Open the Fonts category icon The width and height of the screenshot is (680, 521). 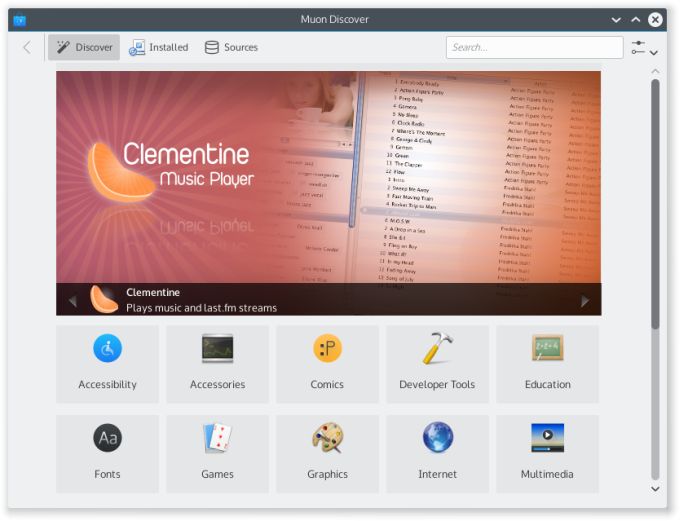107,438
